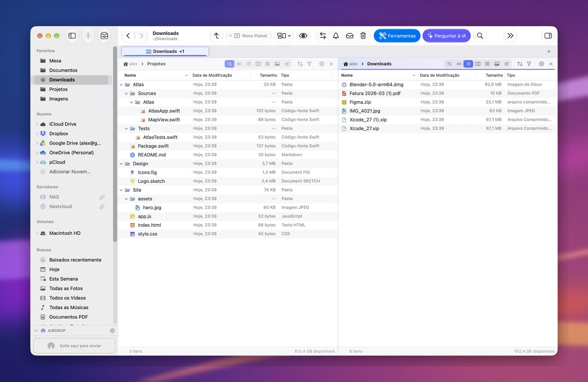Select Todas as Fotos saved search
This screenshot has width=588, height=382.
pyautogui.click(x=71, y=289)
